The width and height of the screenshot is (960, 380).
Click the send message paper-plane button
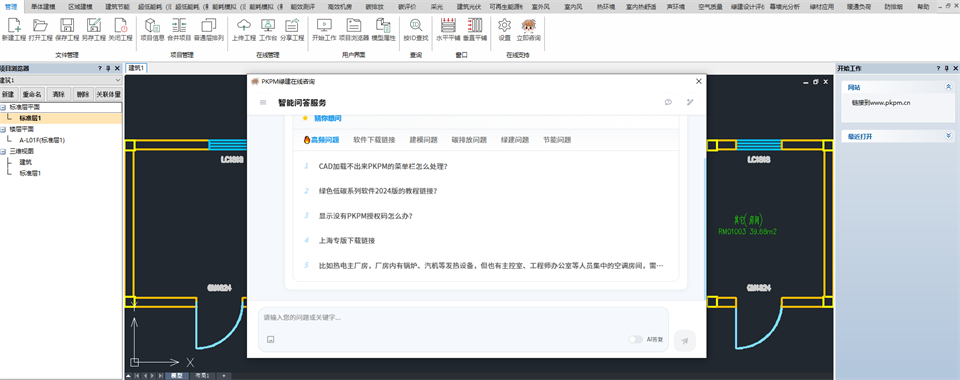pos(684,341)
